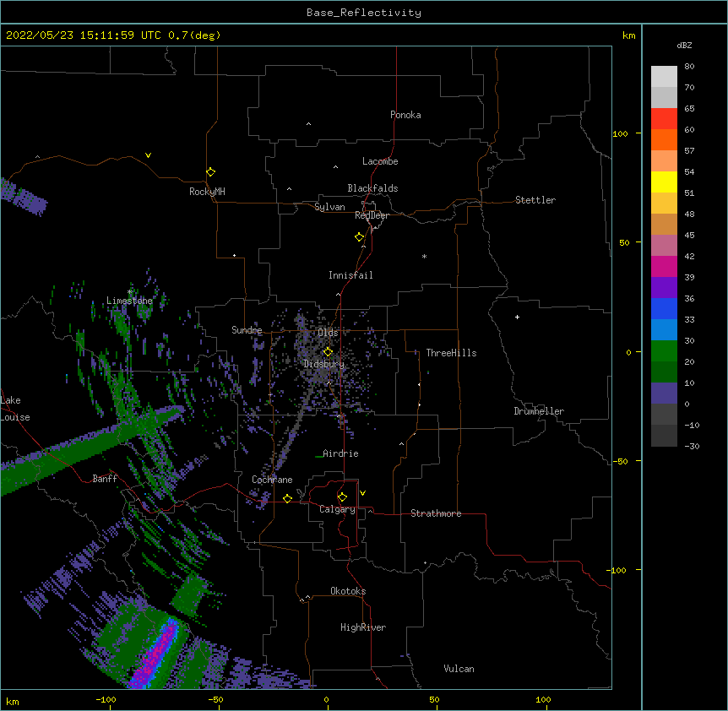Click the dBZ legend heading
This screenshot has height=711, width=728.
(684, 45)
